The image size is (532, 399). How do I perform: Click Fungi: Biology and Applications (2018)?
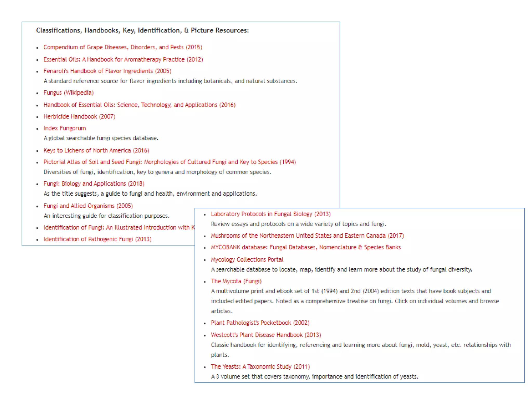click(x=94, y=184)
